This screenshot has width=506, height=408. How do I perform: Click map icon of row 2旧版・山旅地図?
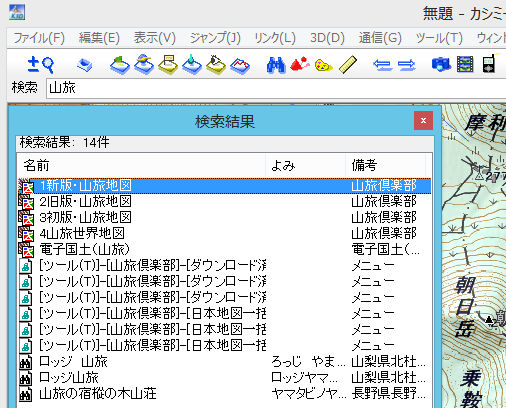click(x=26, y=201)
